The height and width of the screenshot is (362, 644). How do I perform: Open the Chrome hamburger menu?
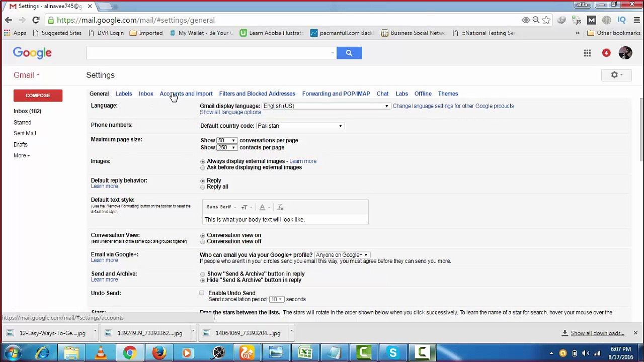pos(637,20)
